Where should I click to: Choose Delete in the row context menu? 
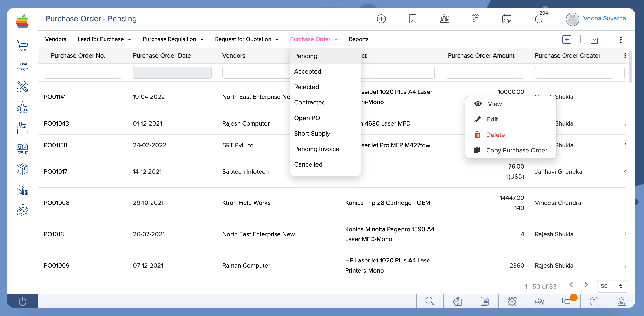click(511, 135)
